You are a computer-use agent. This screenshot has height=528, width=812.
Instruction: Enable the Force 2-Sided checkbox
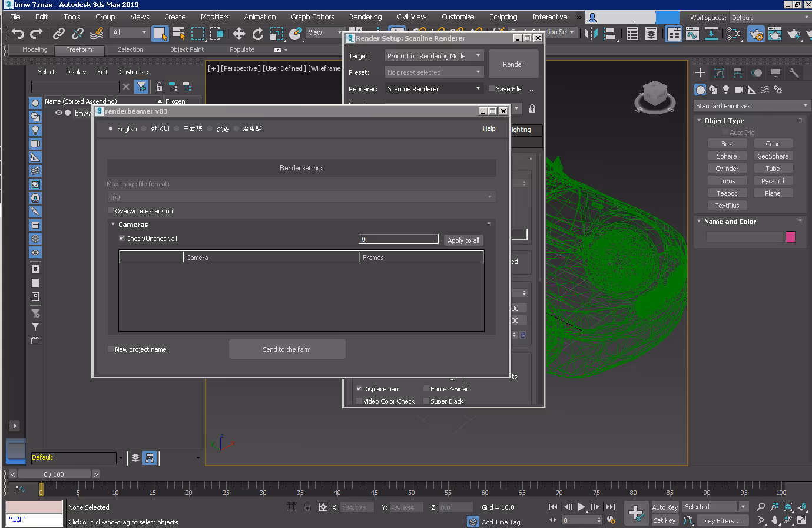(426, 389)
